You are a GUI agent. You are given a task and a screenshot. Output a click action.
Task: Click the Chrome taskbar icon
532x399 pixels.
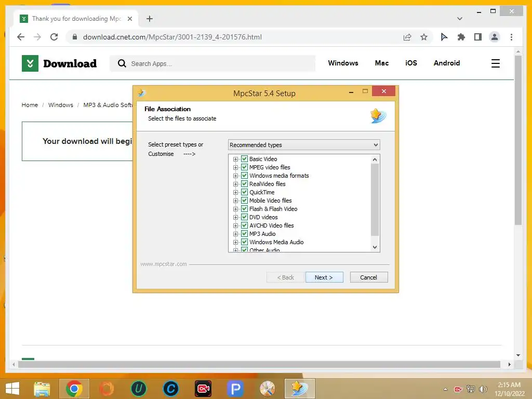pos(74,389)
